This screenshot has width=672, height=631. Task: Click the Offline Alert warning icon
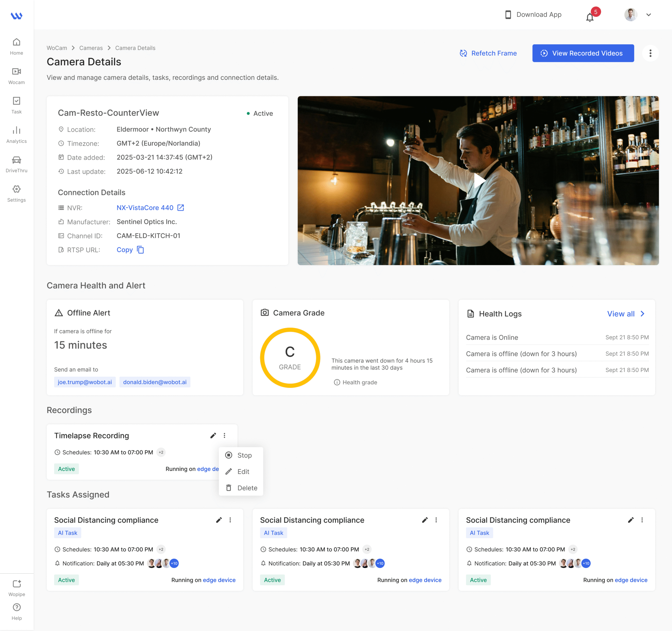coord(59,313)
